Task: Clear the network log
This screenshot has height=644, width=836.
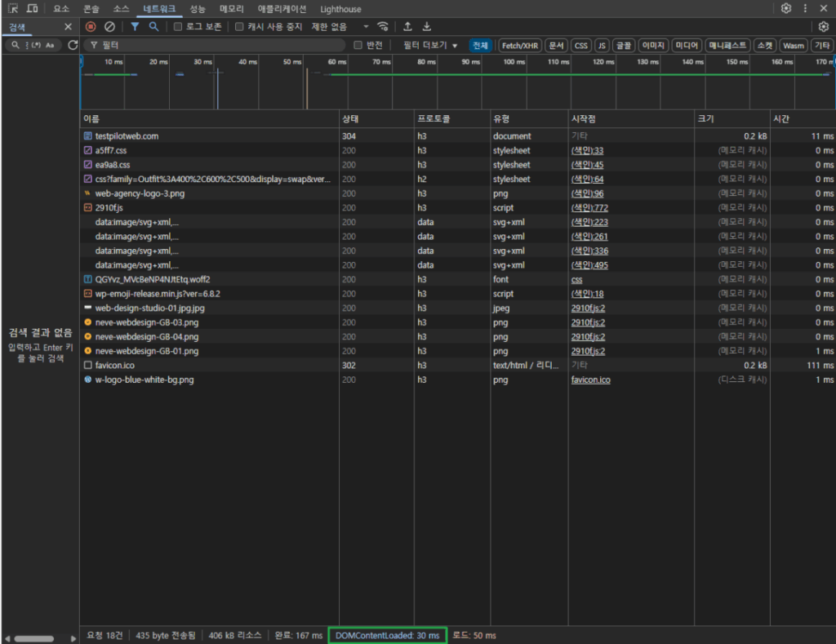Action: [109, 27]
